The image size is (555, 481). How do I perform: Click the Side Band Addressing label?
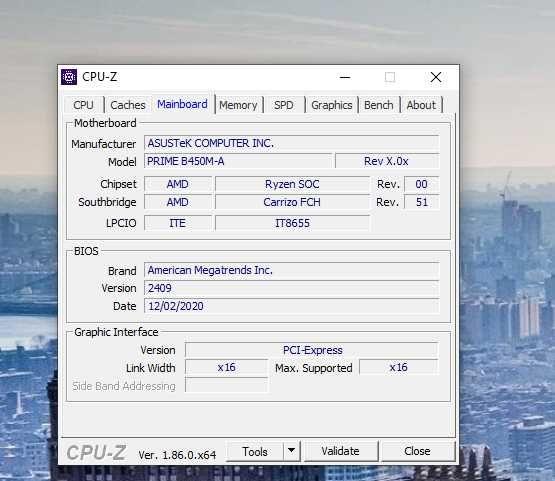(x=124, y=386)
